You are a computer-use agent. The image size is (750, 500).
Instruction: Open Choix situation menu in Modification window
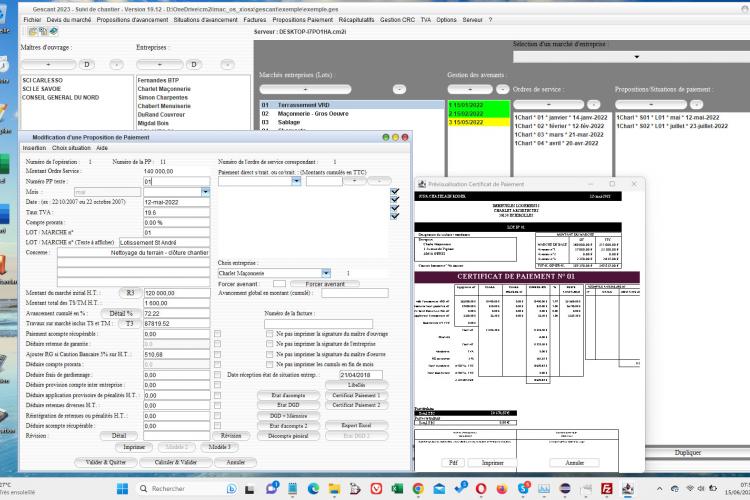[71, 148]
